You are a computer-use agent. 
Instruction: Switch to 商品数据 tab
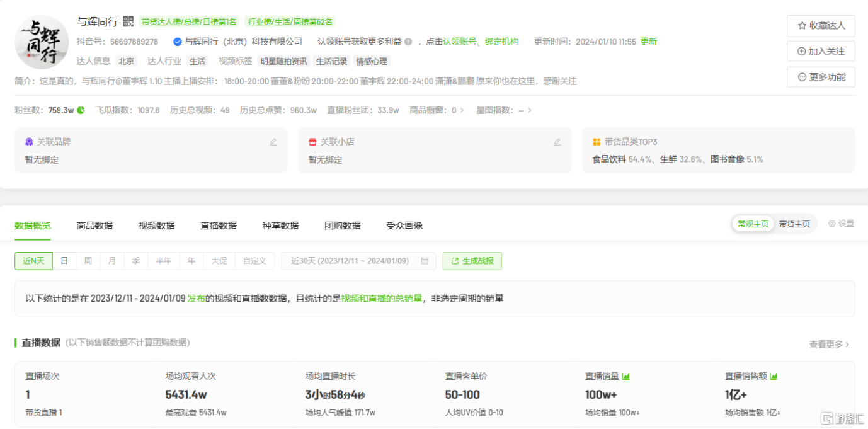tap(94, 226)
